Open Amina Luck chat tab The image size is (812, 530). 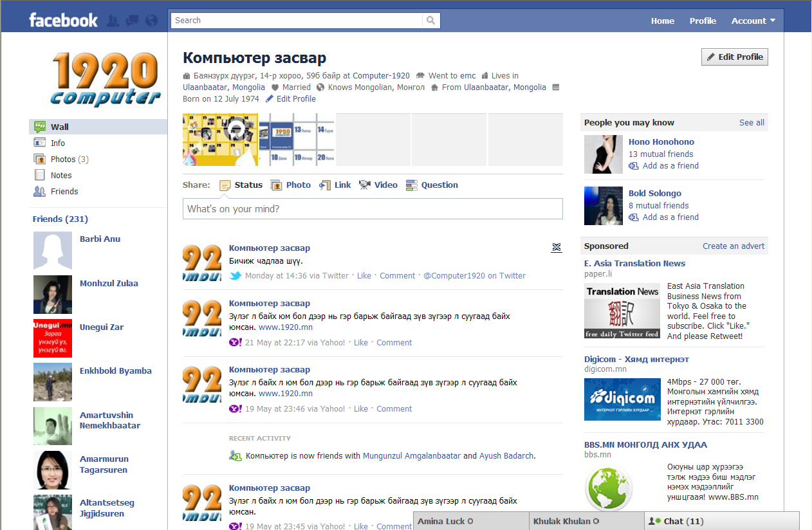click(x=470, y=521)
